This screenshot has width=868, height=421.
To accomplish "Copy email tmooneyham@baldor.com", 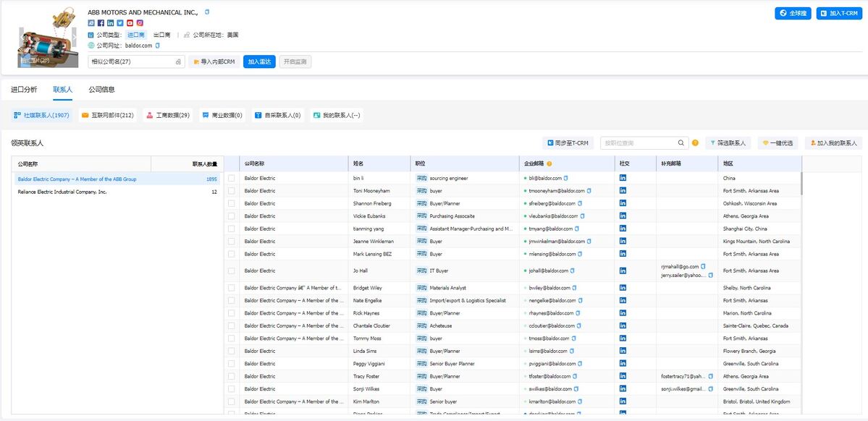I will click(589, 191).
